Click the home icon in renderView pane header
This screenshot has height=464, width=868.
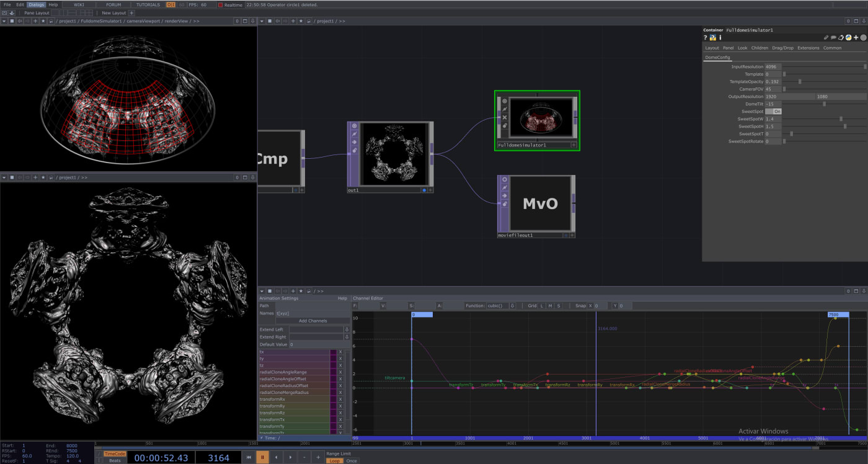(x=50, y=21)
